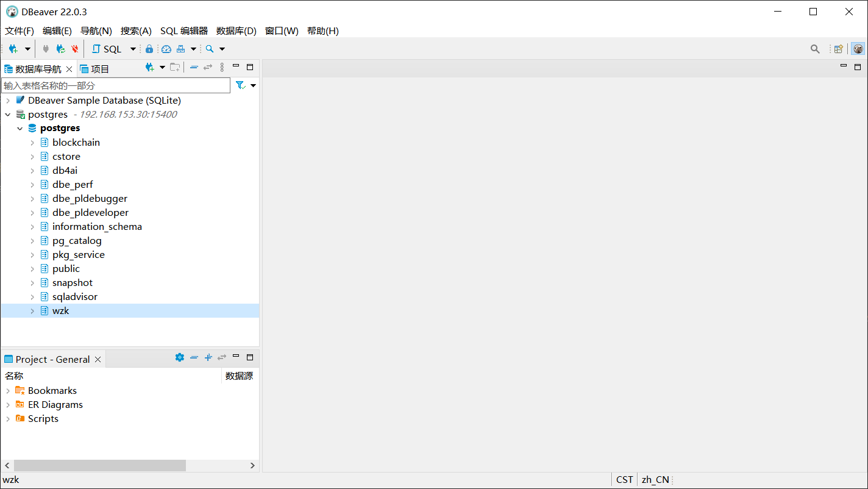
Task: Select the DBeaver perspective beaver icon
Action: click(x=858, y=49)
